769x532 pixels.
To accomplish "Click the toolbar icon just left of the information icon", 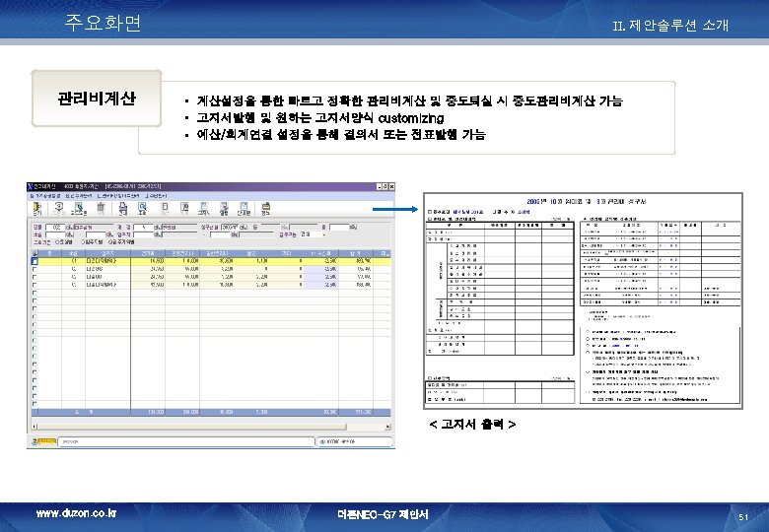I will pyautogui.click(x=245, y=209).
